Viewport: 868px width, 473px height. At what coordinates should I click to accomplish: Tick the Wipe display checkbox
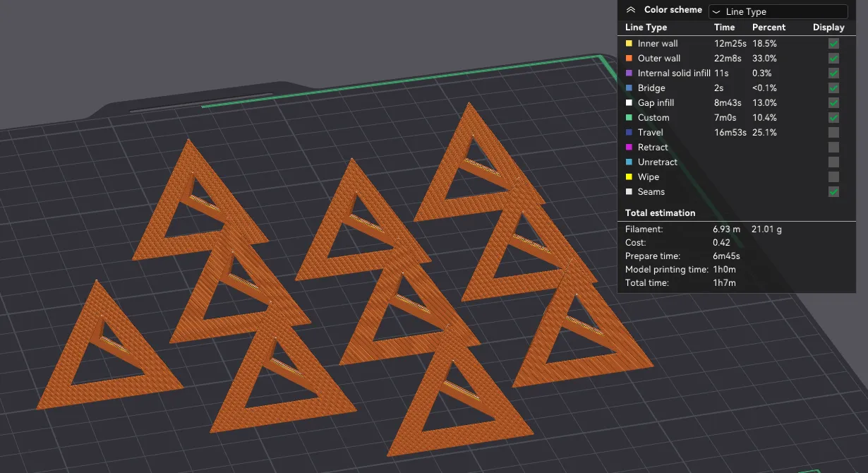833,177
